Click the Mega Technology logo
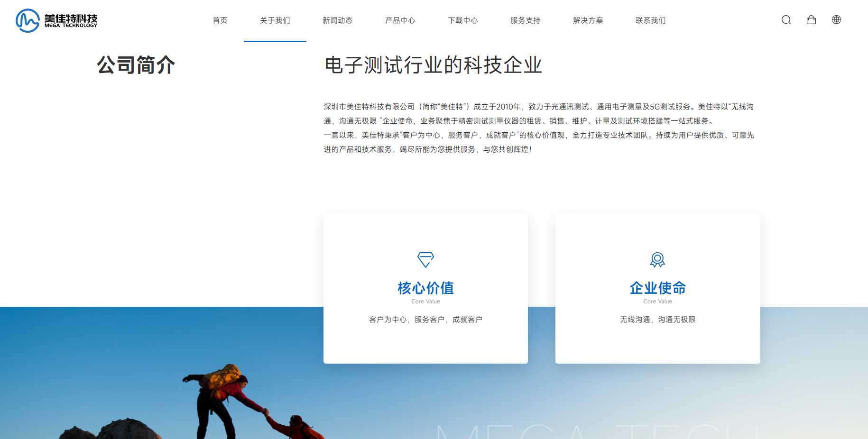 56,20
